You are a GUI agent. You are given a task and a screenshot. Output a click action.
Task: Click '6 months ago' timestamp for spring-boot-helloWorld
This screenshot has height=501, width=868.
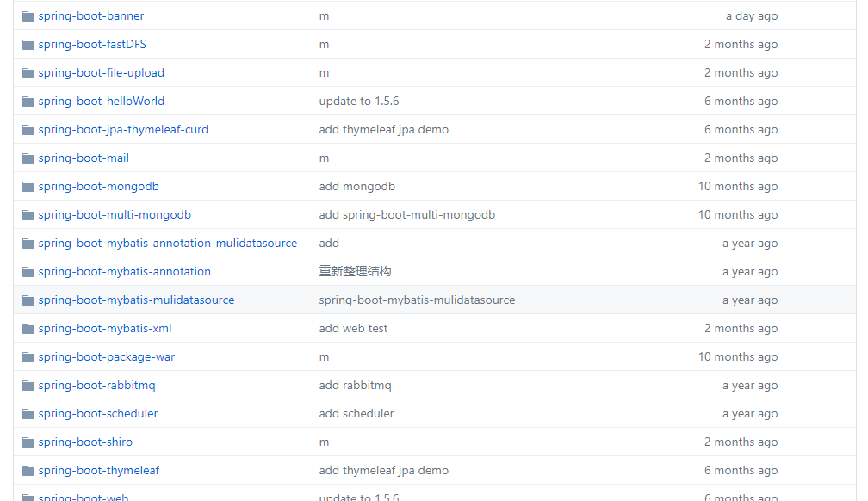[x=741, y=101]
